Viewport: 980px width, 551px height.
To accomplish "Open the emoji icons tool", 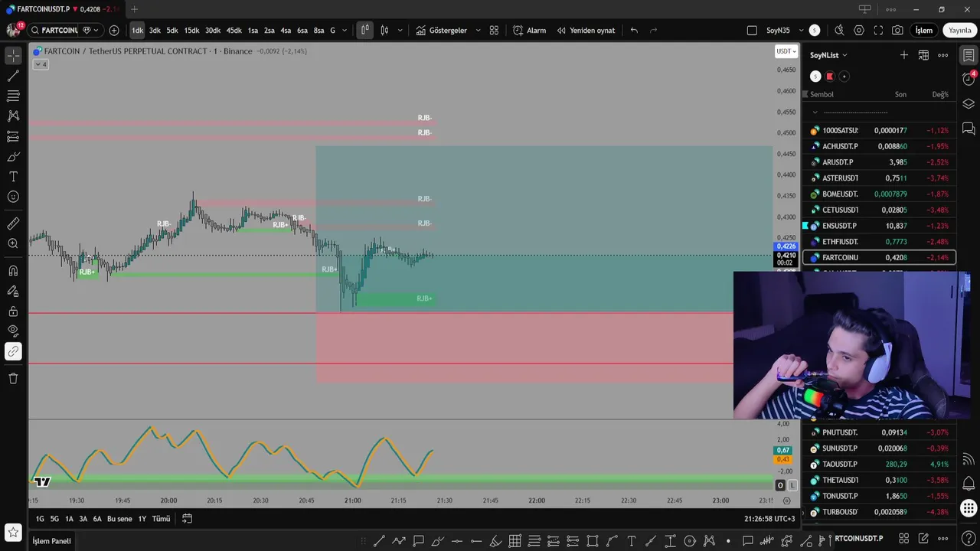I will click(13, 197).
